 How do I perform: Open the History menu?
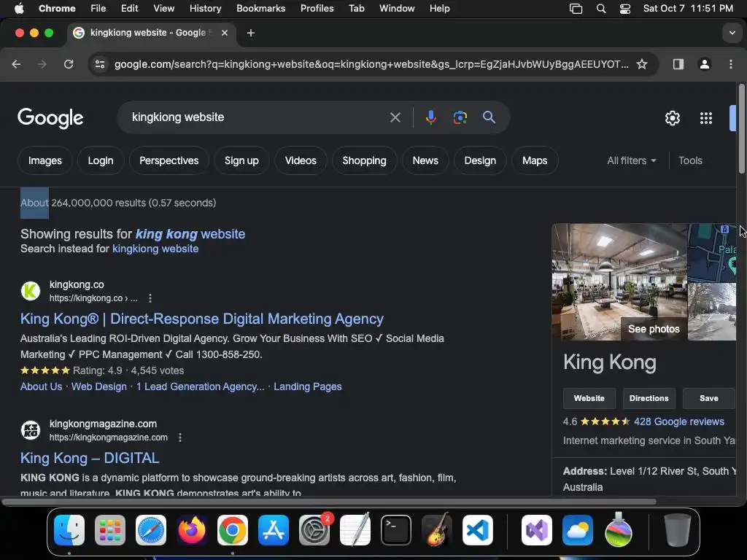click(205, 9)
